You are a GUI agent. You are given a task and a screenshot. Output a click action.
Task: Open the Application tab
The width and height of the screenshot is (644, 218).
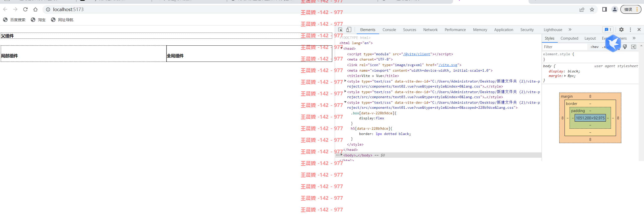point(503,30)
